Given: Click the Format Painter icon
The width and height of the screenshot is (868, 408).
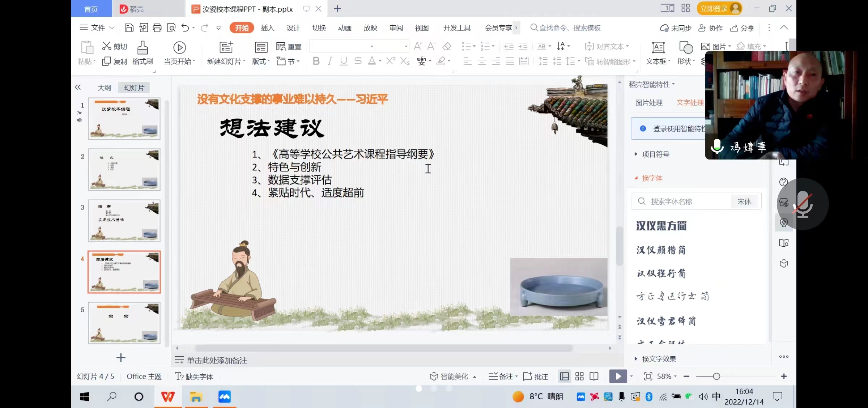Looking at the screenshot, I should 142,48.
